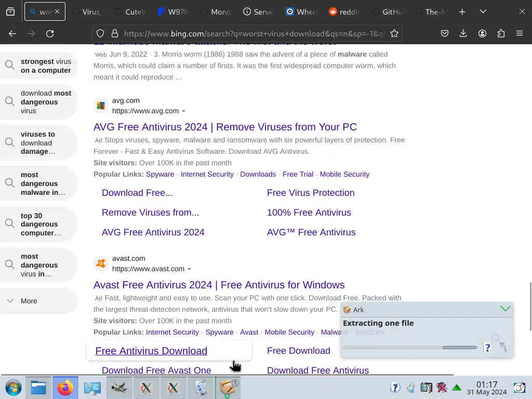Show site security padlock info
This screenshot has width=532, height=399.
(x=115, y=34)
